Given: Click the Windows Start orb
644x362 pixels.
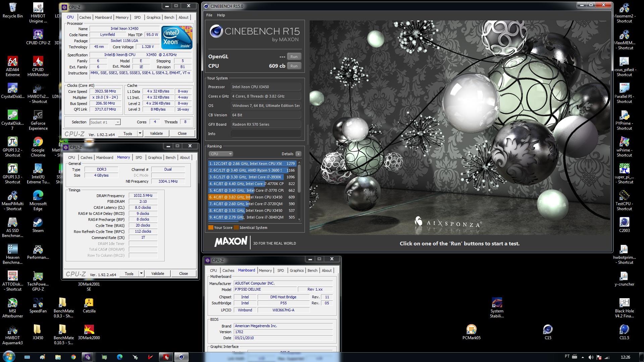Looking at the screenshot, I should 9,357.
